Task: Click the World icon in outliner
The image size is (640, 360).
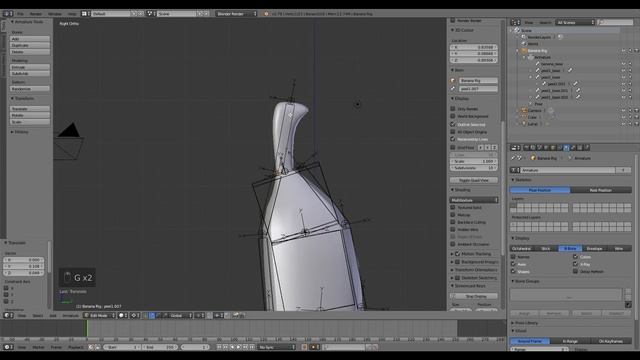Action: (x=524, y=44)
